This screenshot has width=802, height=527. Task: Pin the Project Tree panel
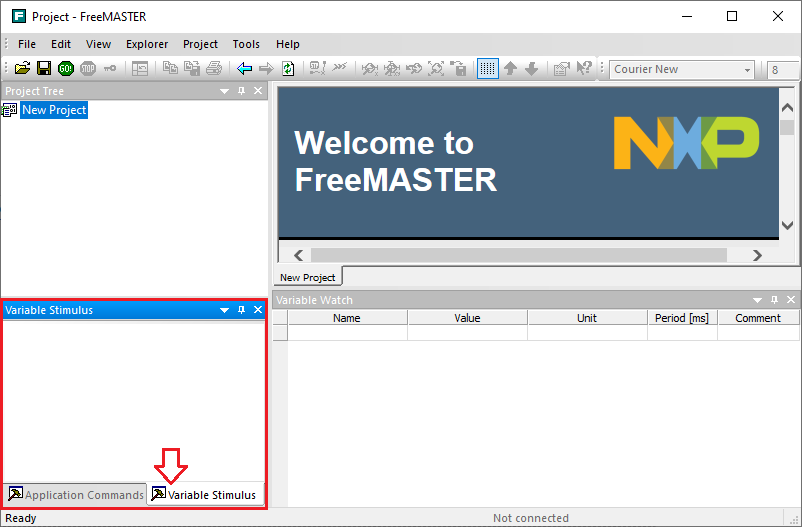[x=241, y=91]
